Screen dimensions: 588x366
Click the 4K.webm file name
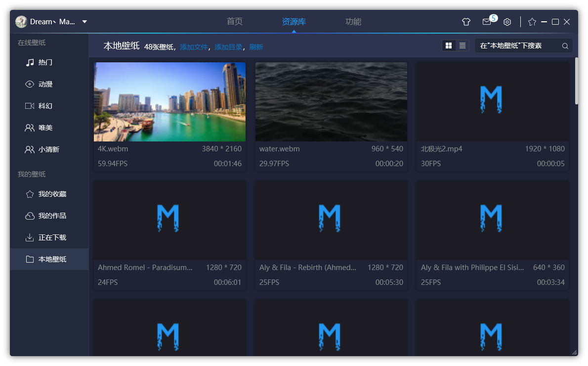point(113,149)
